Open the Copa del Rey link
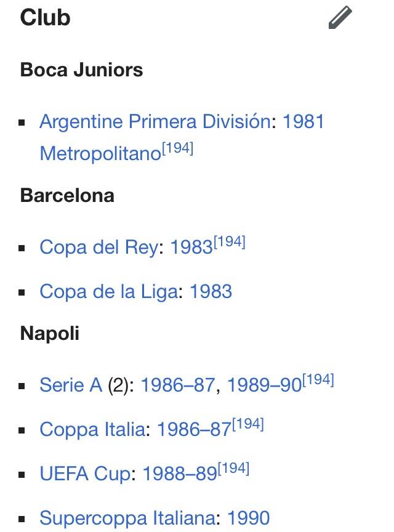Screen dimensions: 394x532 coord(98,247)
